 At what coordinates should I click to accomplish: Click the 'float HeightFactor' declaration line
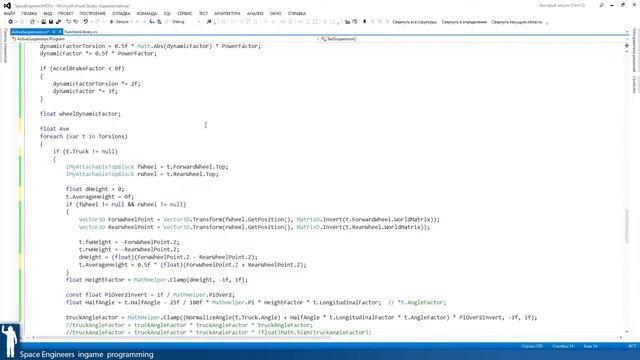[x=157, y=280]
